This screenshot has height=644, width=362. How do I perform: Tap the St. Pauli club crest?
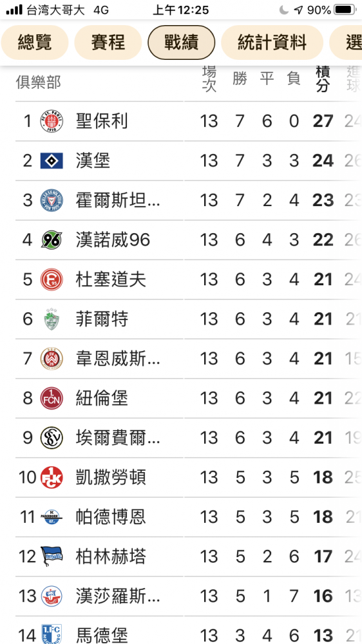tap(52, 121)
